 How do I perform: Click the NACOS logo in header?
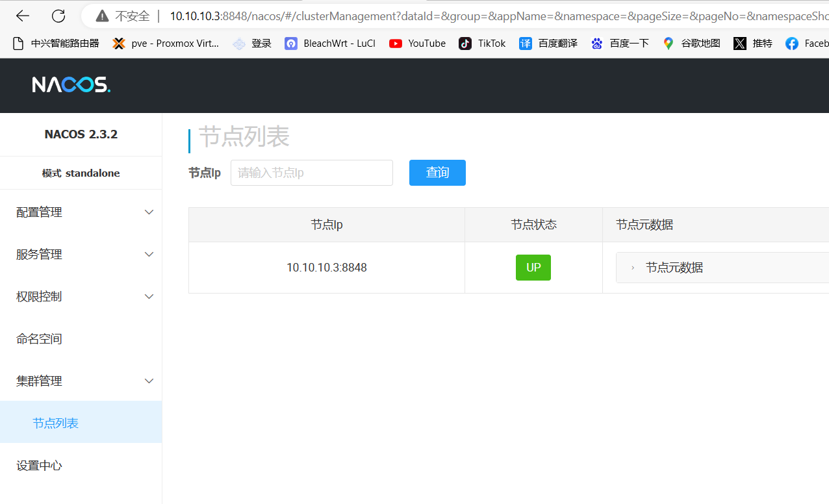71,84
